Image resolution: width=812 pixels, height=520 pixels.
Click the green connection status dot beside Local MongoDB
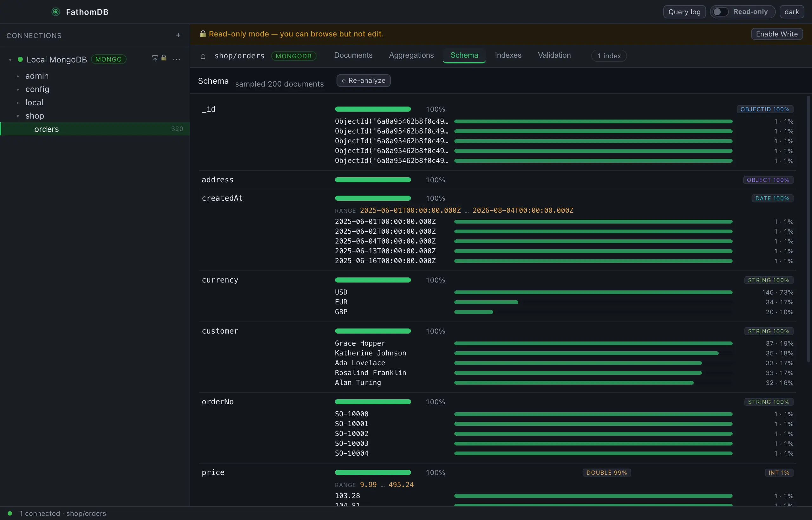20,59
